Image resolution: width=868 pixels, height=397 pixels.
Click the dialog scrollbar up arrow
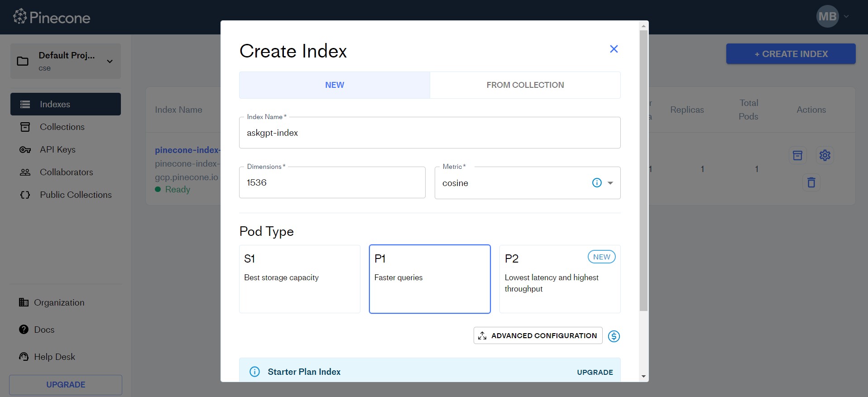pyautogui.click(x=643, y=26)
